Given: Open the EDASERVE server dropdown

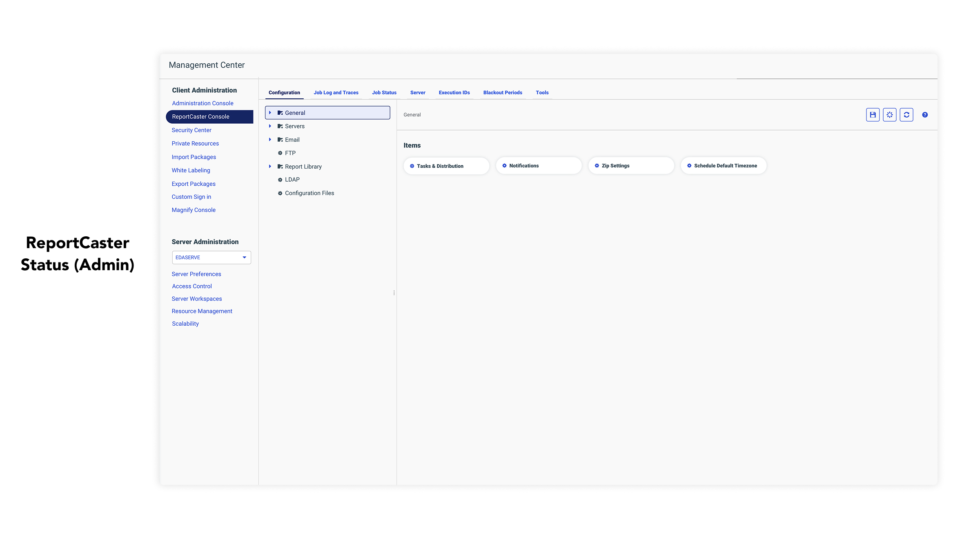Looking at the screenshot, I should click(x=211, y=258).
